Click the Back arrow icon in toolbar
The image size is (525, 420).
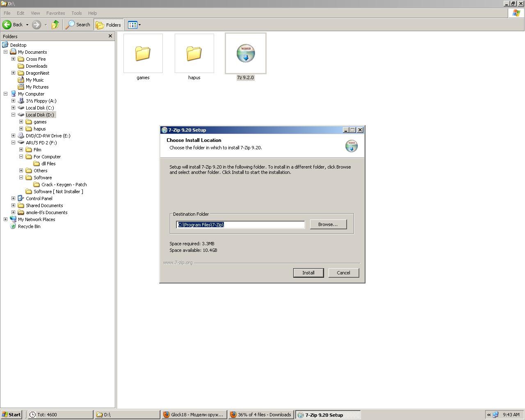[7, 25]
